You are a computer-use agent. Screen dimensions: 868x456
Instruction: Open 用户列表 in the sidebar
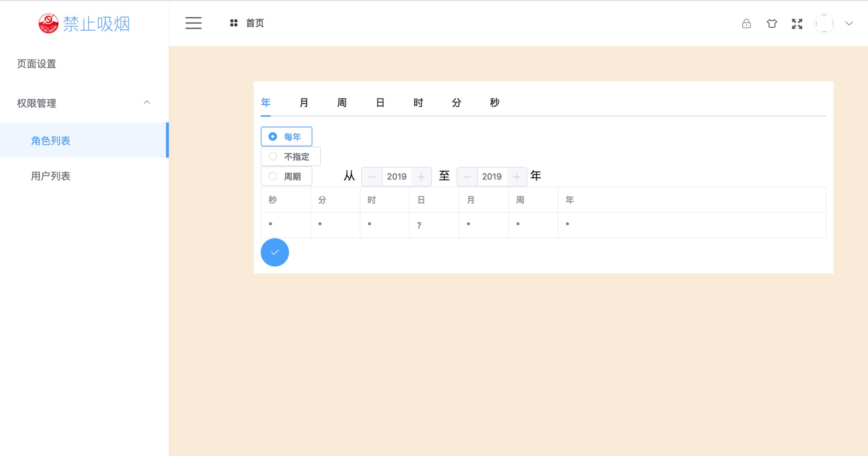[51, 176]
